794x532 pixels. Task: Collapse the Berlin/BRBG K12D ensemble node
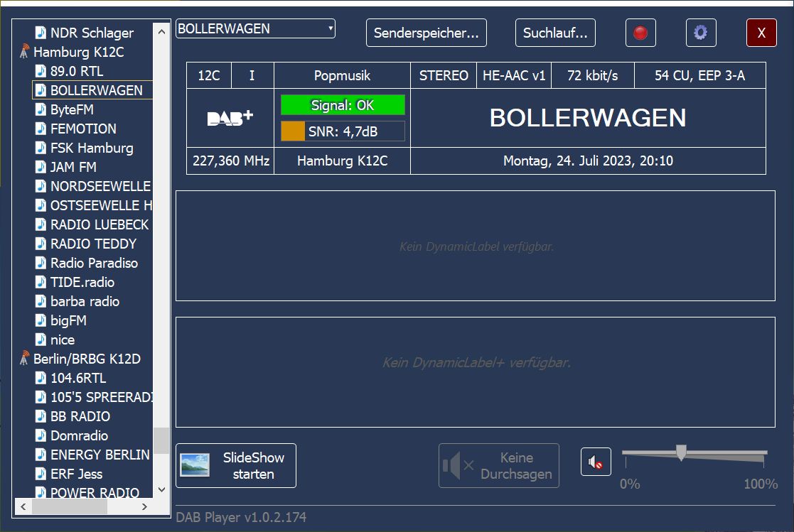[87, 359]
